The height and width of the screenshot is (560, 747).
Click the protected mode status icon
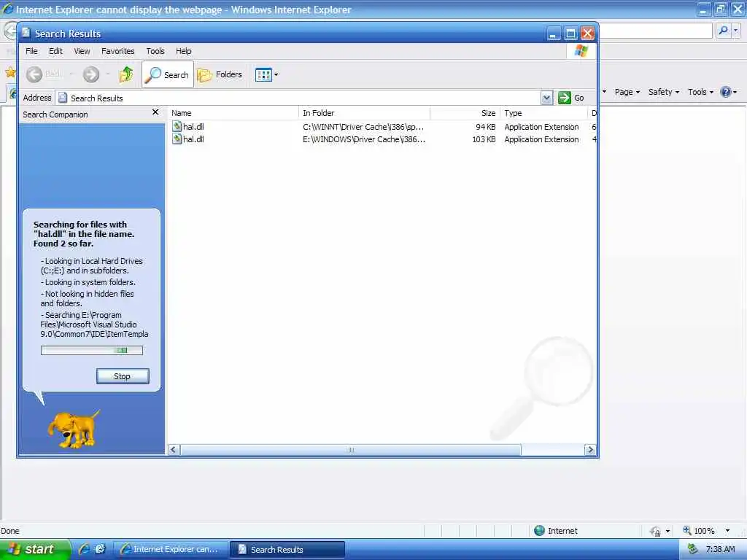click(656, 531)
